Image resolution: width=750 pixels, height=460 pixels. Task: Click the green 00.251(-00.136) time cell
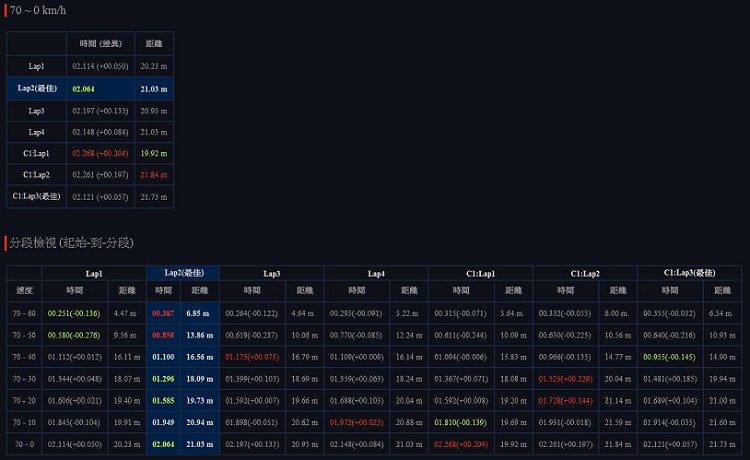click(74, 313)
